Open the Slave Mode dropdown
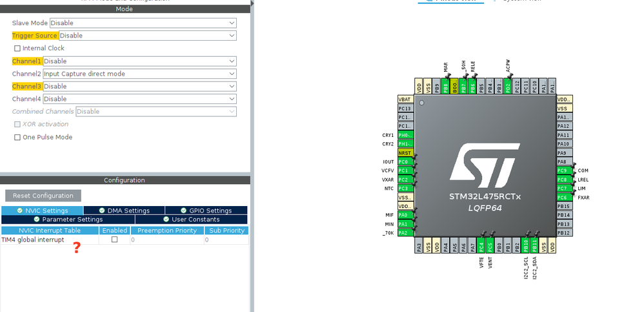The image size is (644, 312). click(x=143, y=23)
